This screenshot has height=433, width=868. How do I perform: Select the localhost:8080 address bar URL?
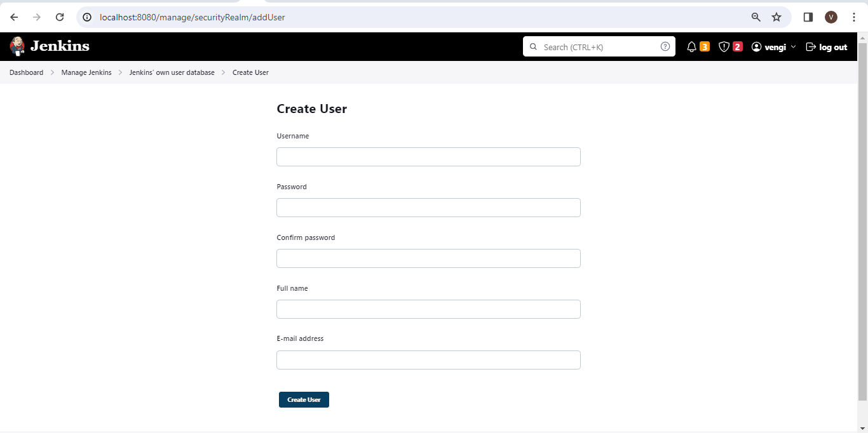(x=193, y=17)
